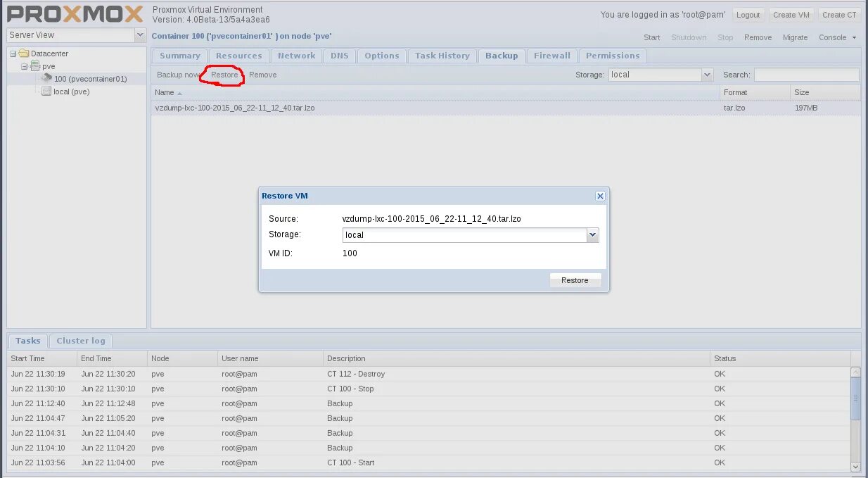
Task: Click the local storage icon in tree
Action: 46,92
